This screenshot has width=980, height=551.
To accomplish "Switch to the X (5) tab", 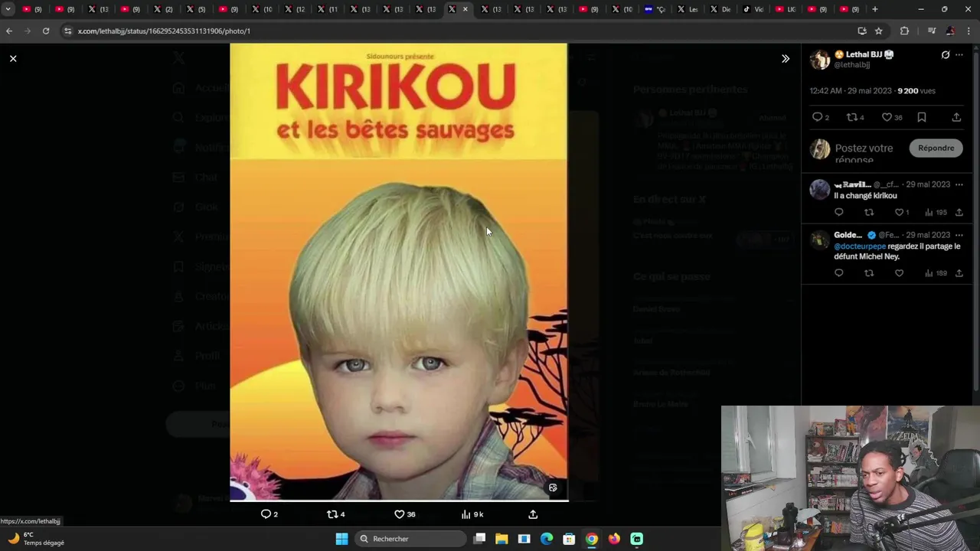I will [x=196, y=9].
